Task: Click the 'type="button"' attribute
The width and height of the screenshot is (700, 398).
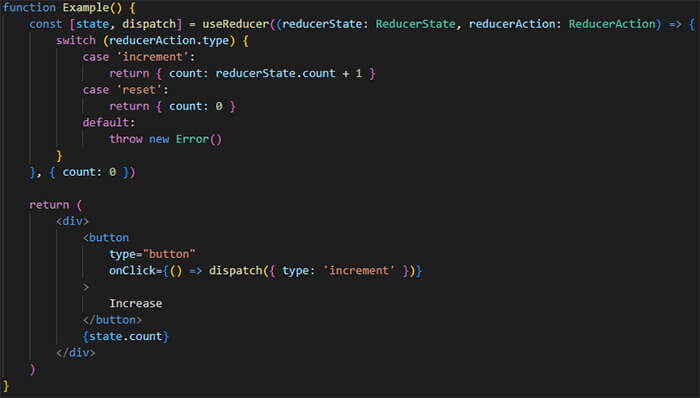Action: tap(152, 254)
